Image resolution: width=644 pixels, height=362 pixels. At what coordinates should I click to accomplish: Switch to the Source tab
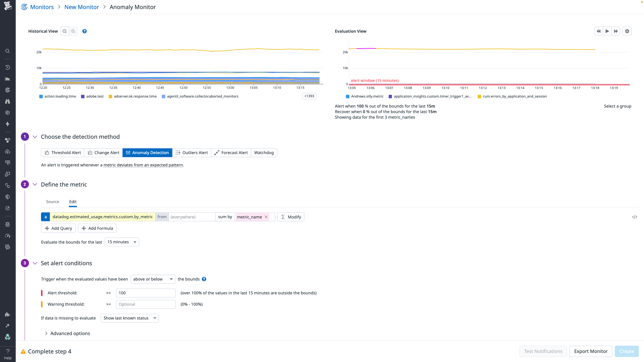point(52,202)
